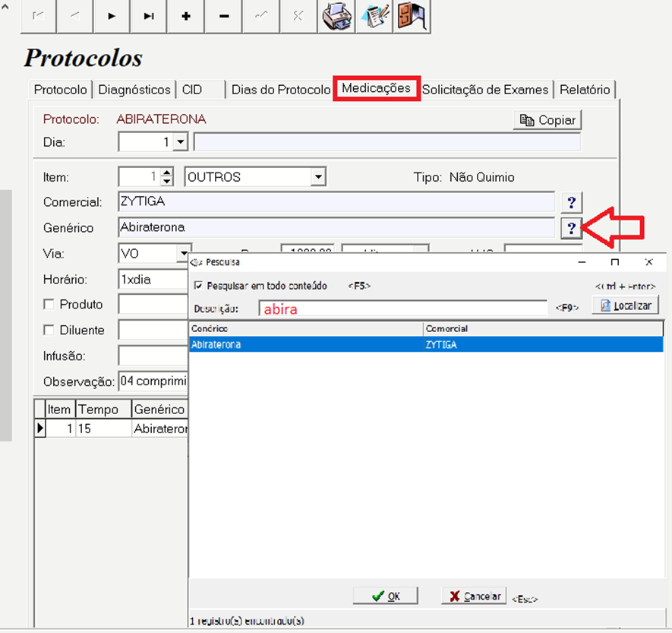Open the Solicitação de Exames tab
The height and width of the screenshot is (633, 672).
[x=485, y=90]
